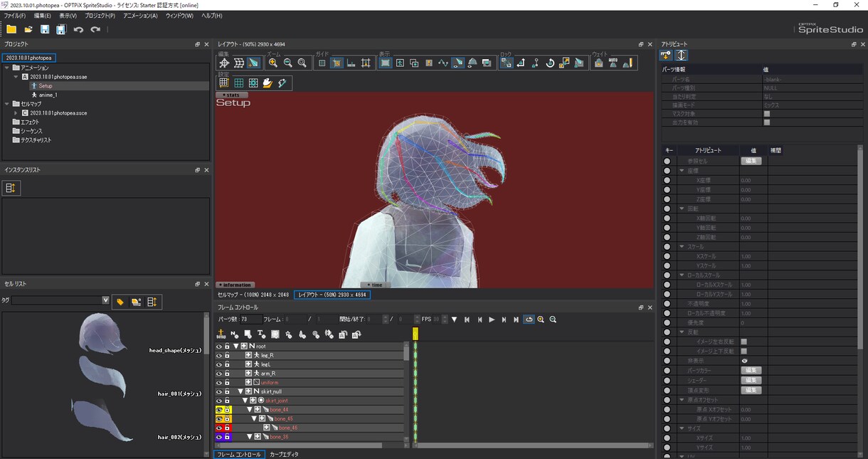The height and width of the screenshot is (459, 868).
Task: Play the animation with play button
Action: tap(492, 320)
